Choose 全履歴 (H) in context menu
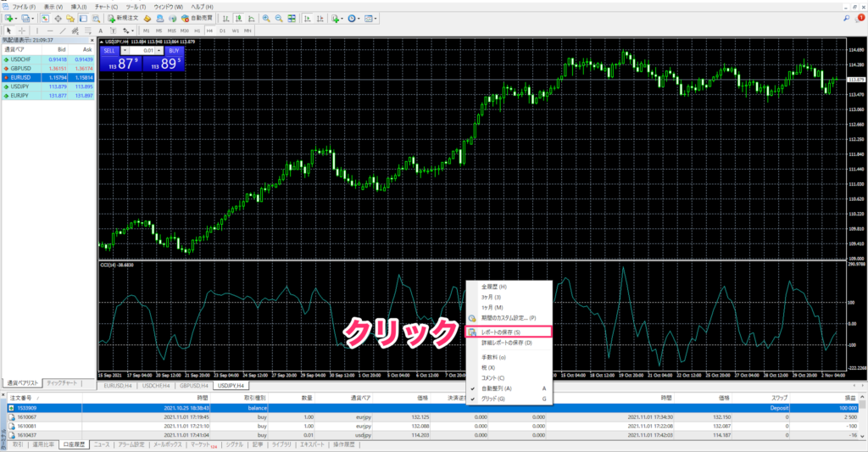 tap(509, 287)
